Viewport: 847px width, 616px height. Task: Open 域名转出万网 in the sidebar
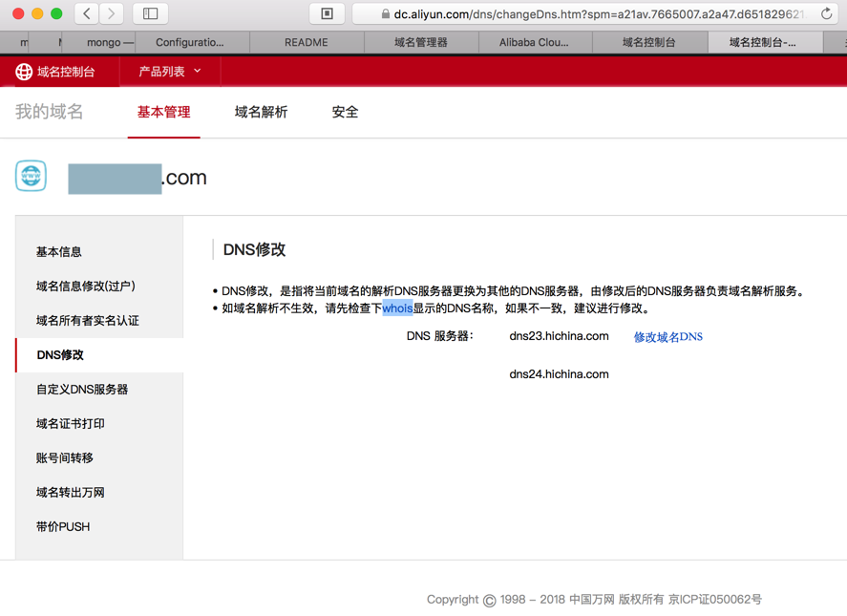tap(99, 493)
